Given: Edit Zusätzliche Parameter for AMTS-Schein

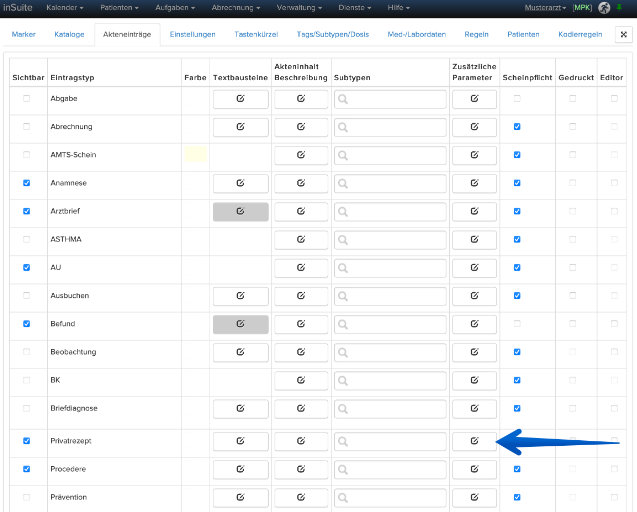Looking at the screenshot, I should coord(474,155).
